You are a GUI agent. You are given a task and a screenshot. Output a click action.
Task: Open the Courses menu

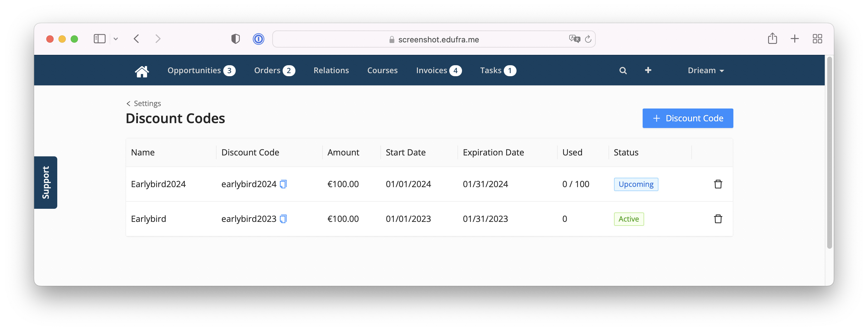382,70
